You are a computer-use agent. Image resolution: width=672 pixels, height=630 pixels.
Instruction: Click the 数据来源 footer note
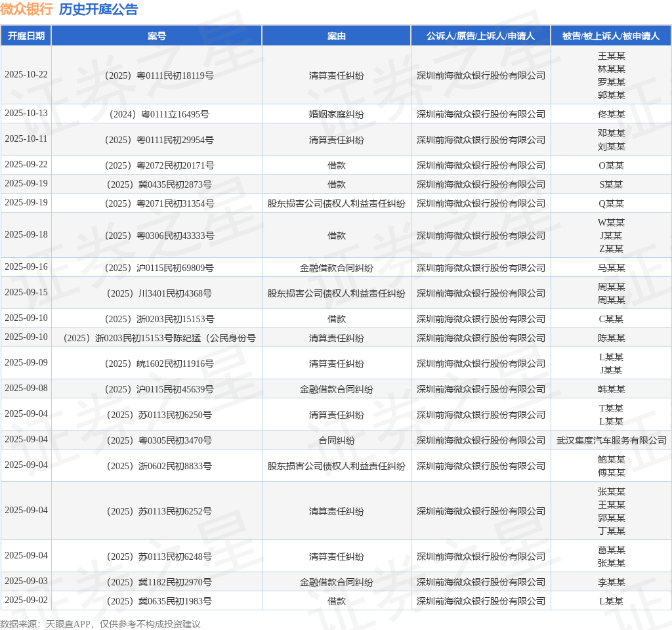point(100,624)
